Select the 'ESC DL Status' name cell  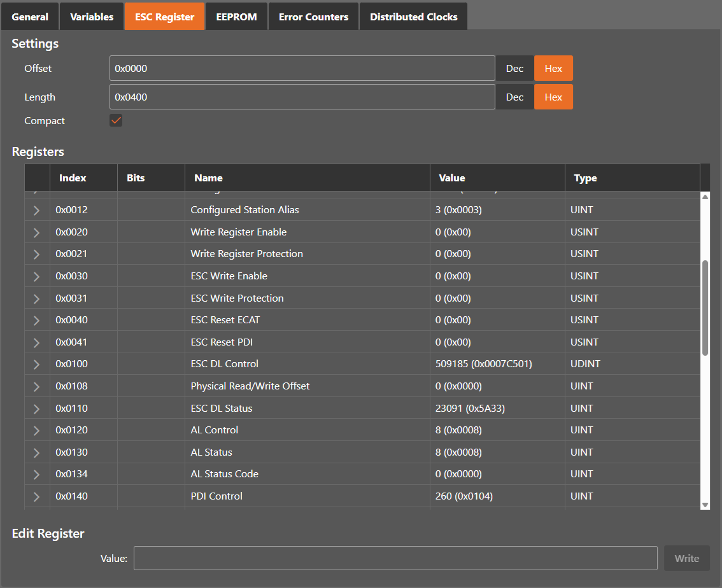pyautogui.click(x=307, y=408)
